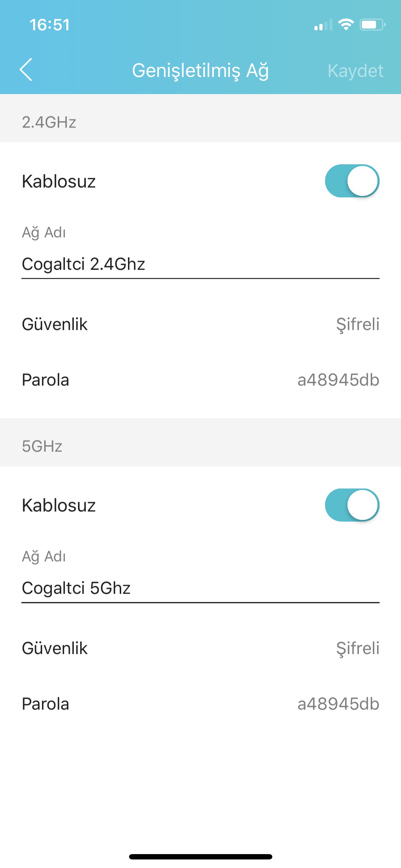The width and height of the screenshot is (401, 868).
Task: Disable the 2.4GHz Kablosuz switch
Action: pyautogui.click(x=352, y=181)
